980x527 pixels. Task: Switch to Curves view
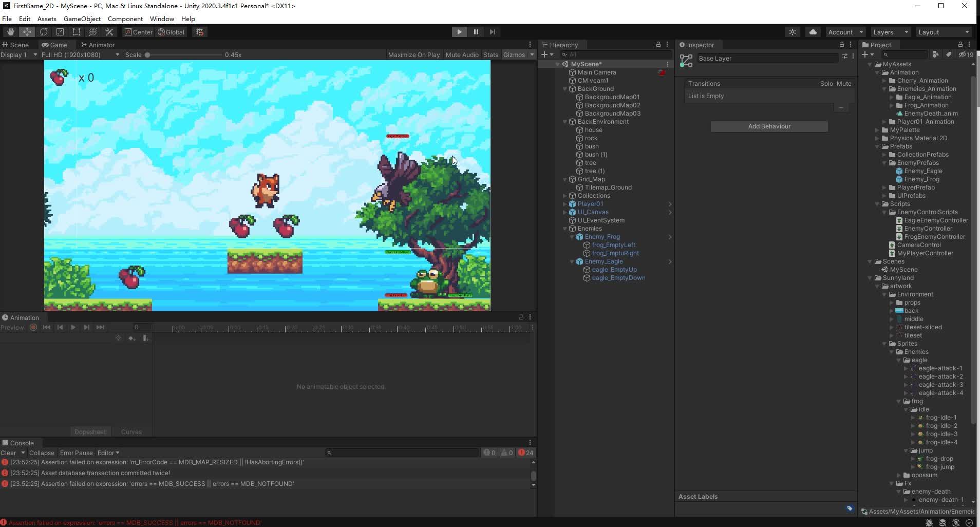click(x=131, y=432)
